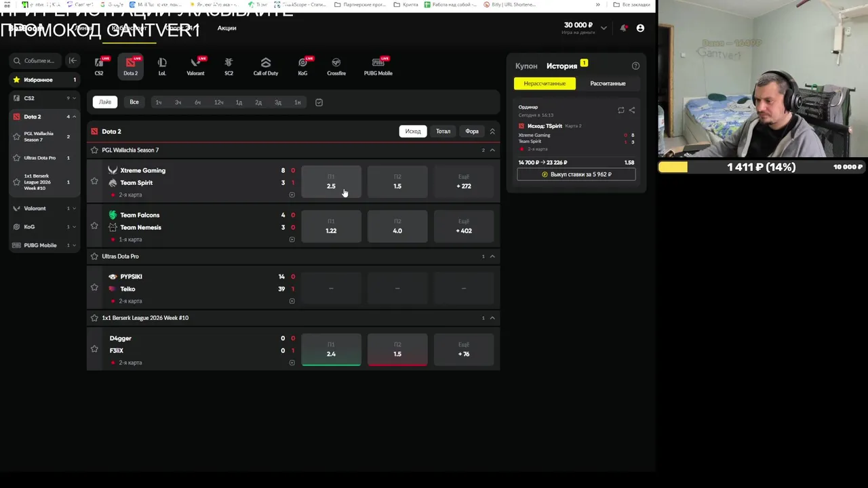
Task: Star the 1x1 Berserk League header
Action: [94, 318]
